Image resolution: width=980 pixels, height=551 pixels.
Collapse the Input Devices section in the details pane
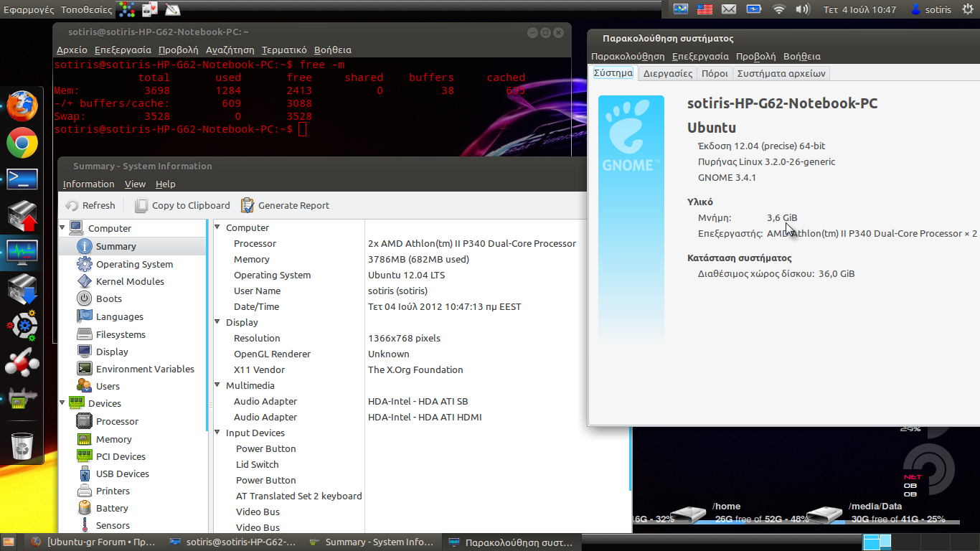point(217,433)
